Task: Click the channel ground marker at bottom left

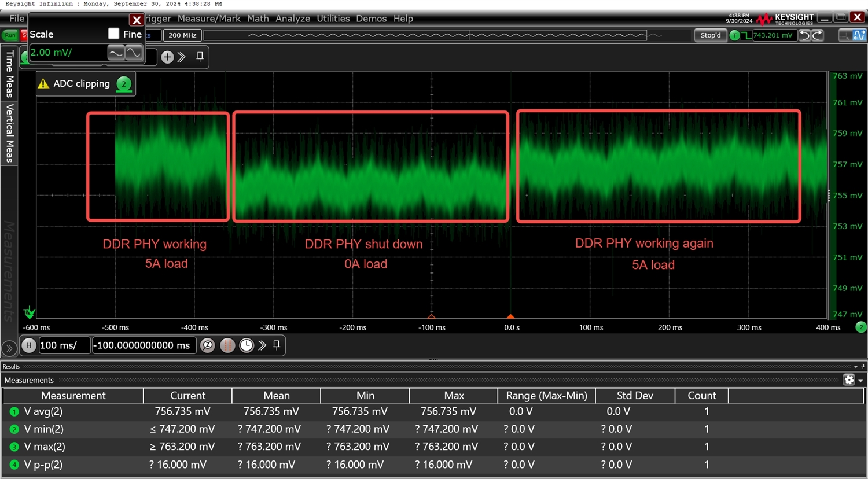Action: 29,313
